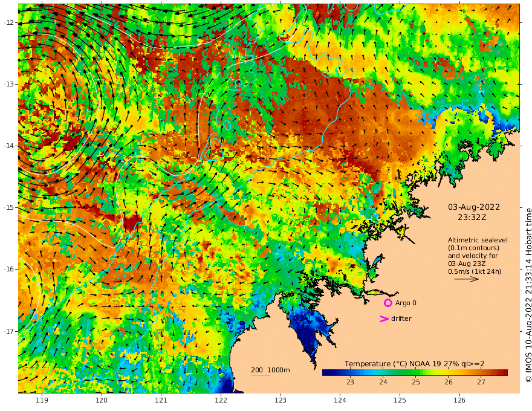Click latitude axis label -15

[x=9, y=207]
